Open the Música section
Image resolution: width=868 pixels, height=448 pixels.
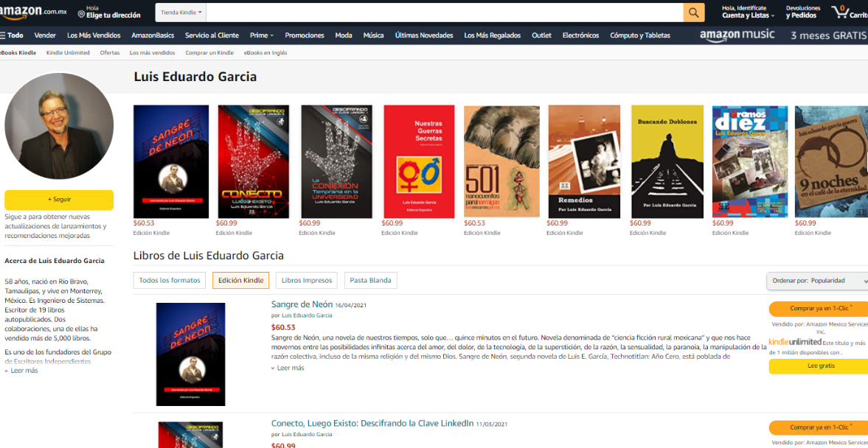[374, 35]
